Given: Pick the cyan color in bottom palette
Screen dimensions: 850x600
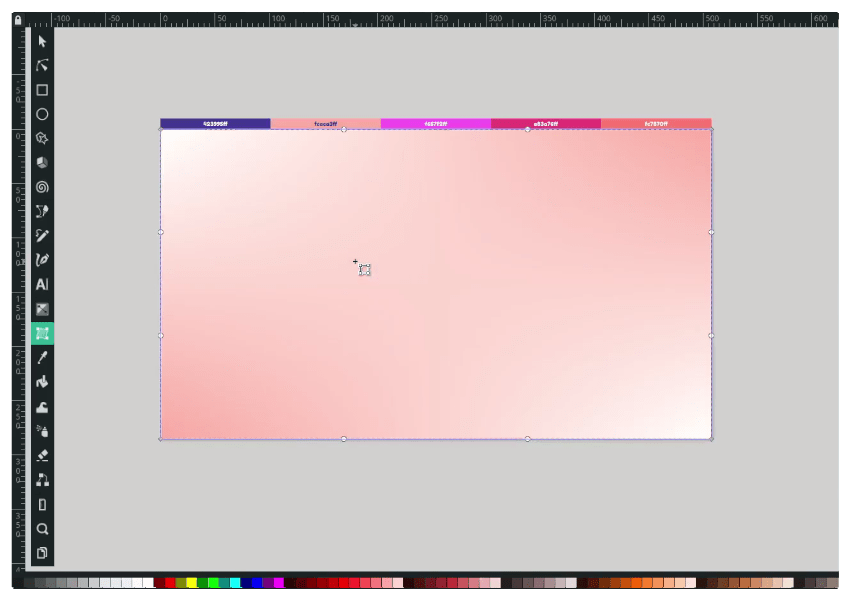Looking at the screenshot, I should click(x=235, y=582).
